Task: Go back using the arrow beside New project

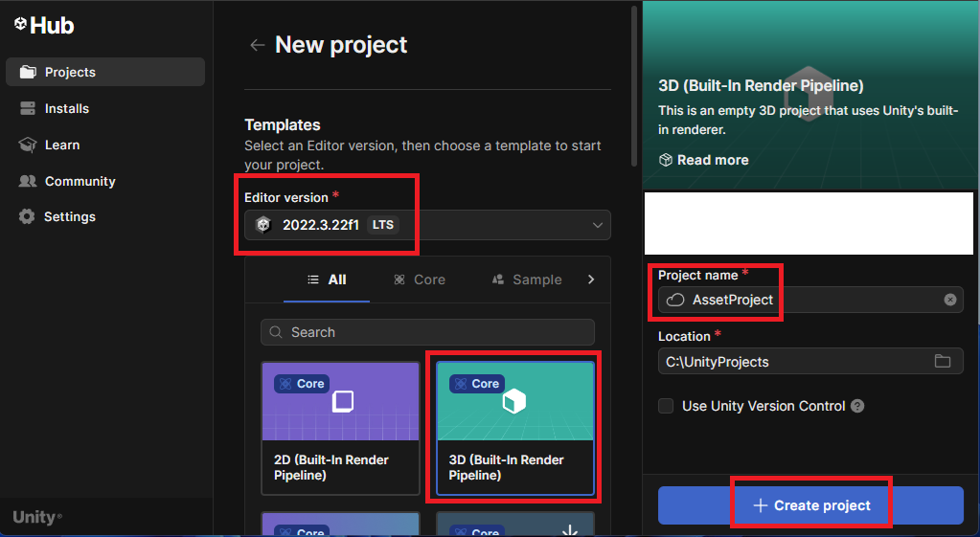Action: click(257, 45)
